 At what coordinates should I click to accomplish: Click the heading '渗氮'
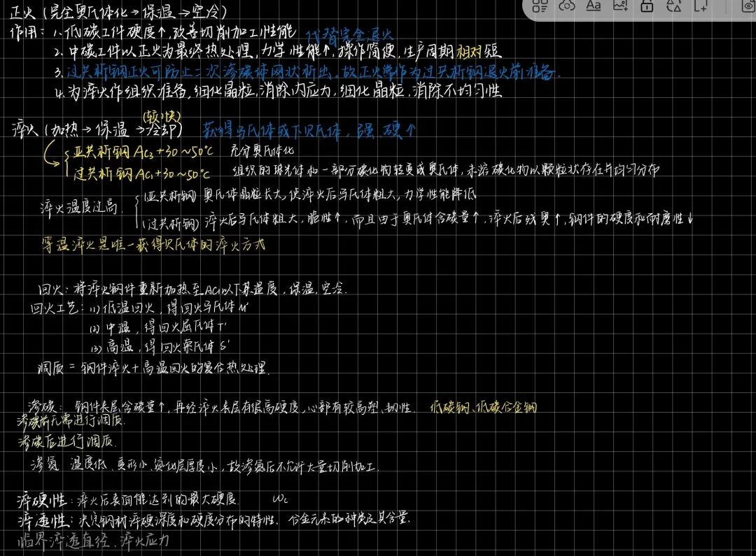[x=44, y=464]
